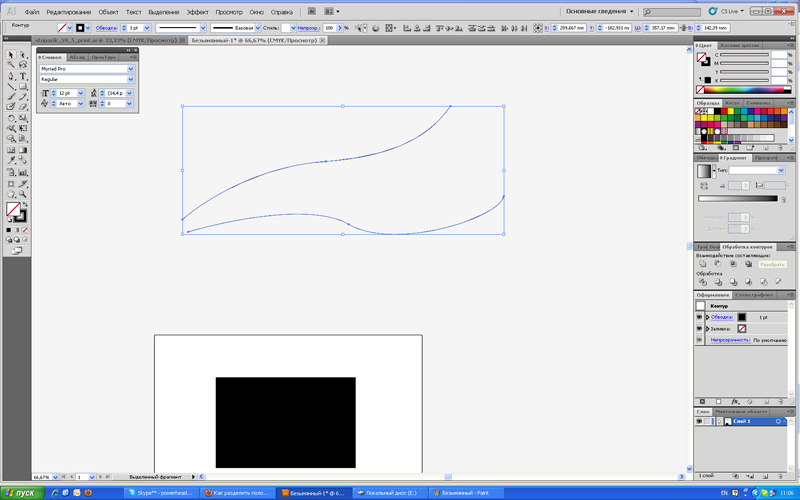Select the Magic Wand tool

pyautogui.click(x=11, y=65)
